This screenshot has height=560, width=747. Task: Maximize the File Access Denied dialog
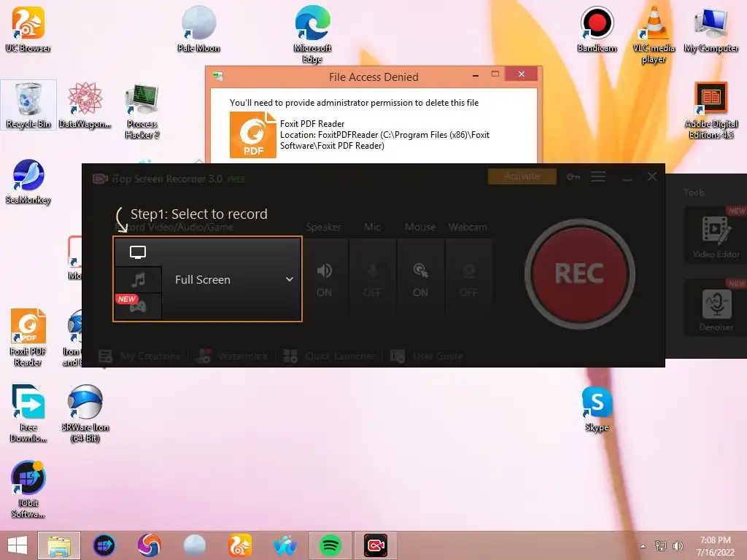495,74
